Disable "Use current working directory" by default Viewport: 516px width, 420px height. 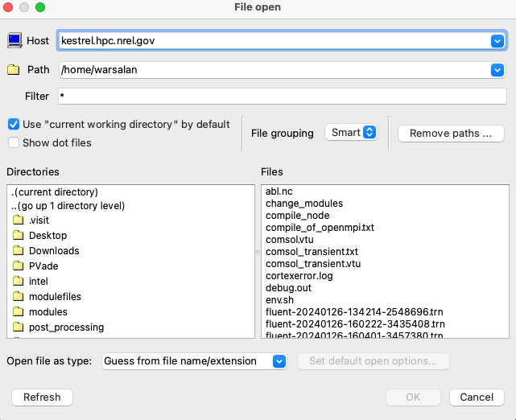coord(14,125)
